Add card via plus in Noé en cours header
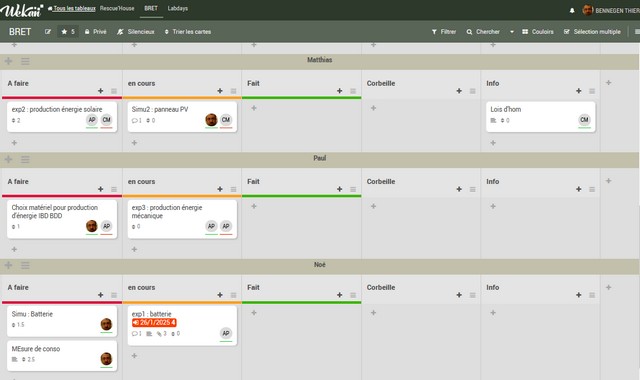640x380 pixels. [220, 295]
